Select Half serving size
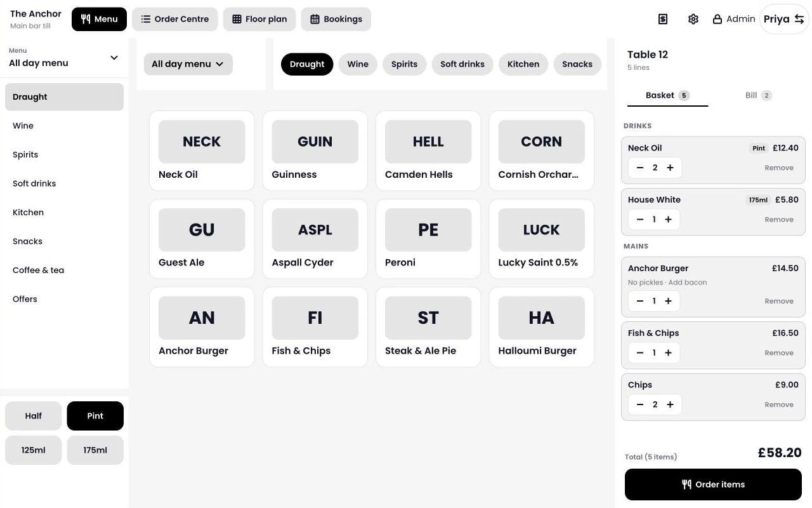812x508 pixels. click(x=34, y=416)
